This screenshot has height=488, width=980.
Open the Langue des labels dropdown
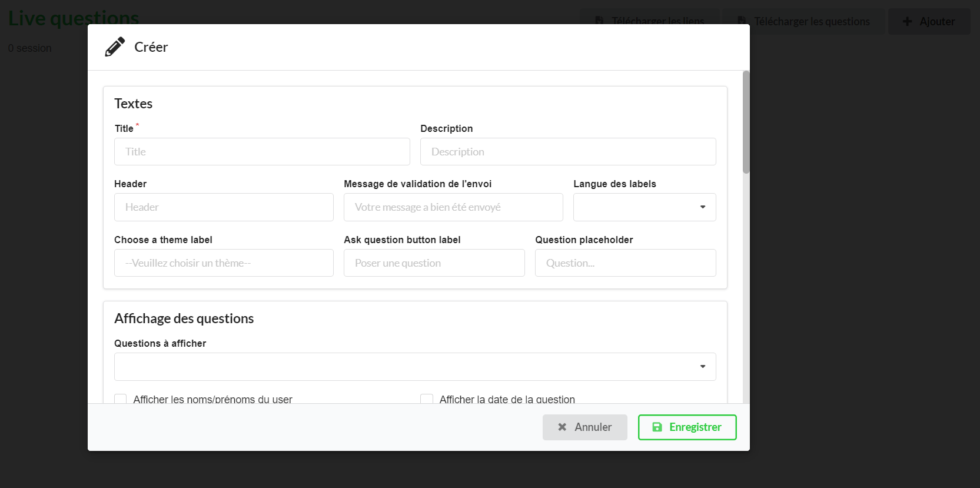(644, 207)
